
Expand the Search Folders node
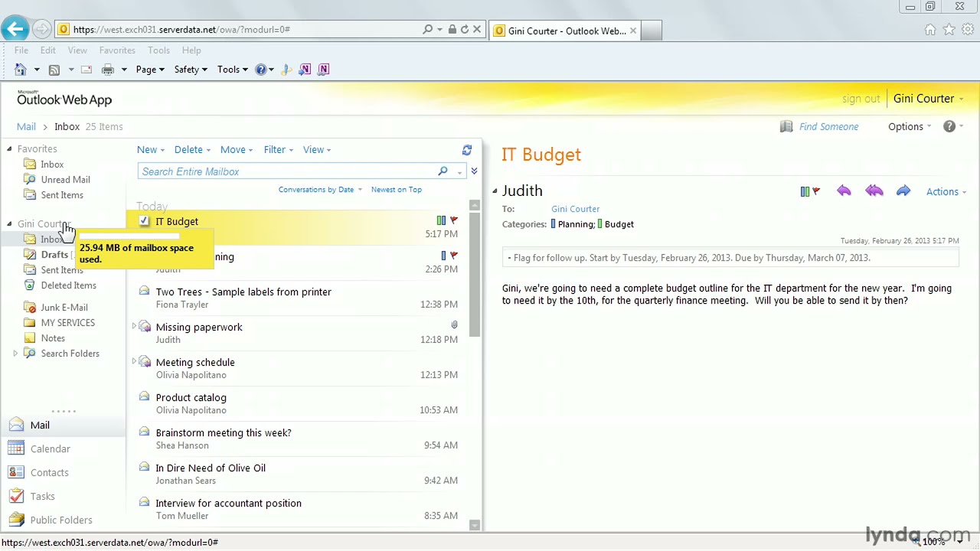click(15, 354)
